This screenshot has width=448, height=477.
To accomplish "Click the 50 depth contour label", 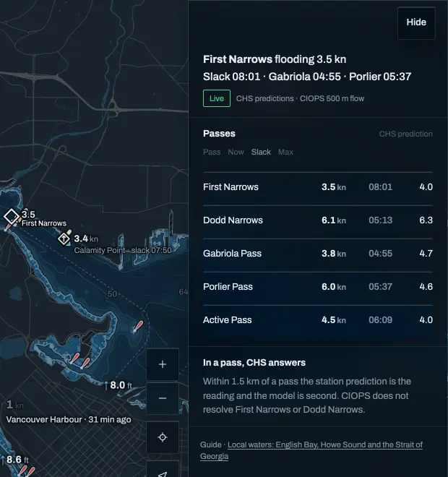I will (112, 294).
